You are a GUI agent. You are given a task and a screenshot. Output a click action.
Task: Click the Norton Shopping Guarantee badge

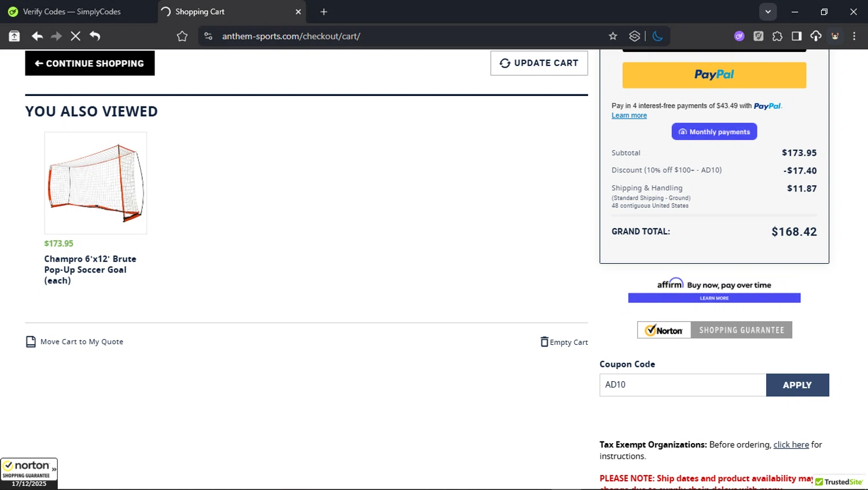[x=715, y=330]
